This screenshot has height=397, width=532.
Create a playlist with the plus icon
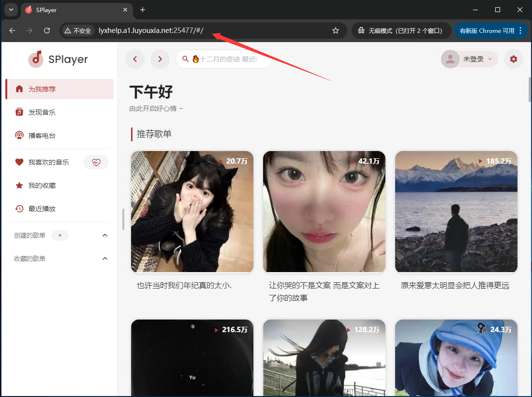coord(59,235)
